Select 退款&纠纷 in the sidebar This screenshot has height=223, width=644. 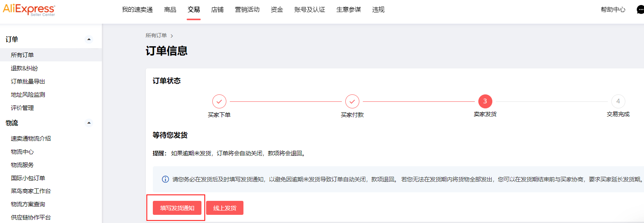(24, 68)
